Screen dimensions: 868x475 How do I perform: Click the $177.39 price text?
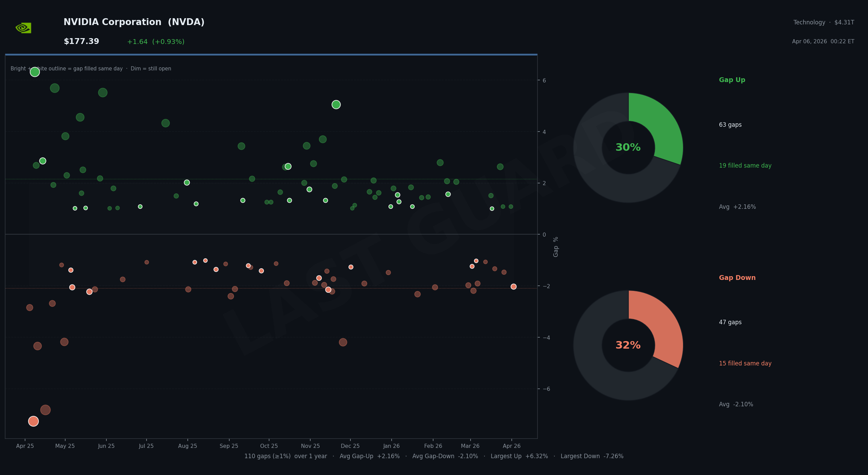pyautogui.click(x=81, y=42)
